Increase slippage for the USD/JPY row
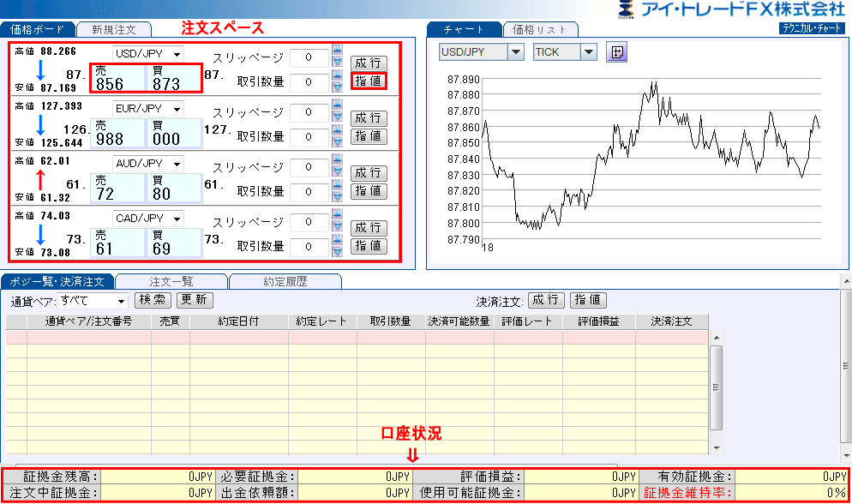The image size is (852, 504). coord(338,49)
